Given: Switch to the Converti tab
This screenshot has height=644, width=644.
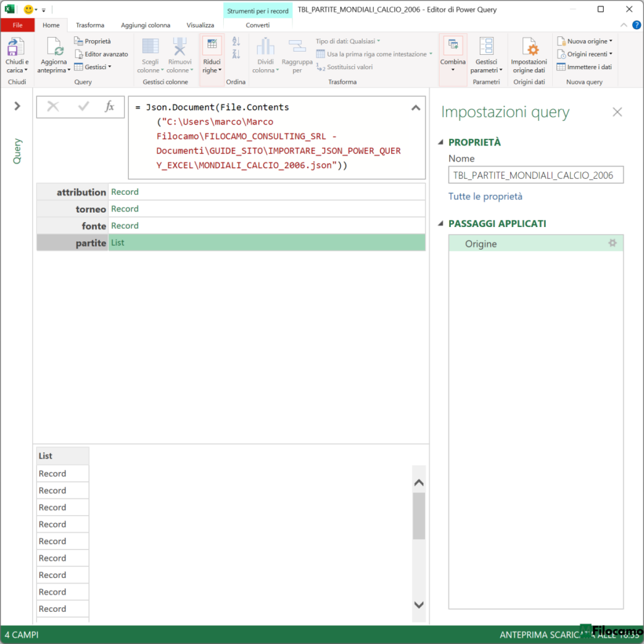Looking at the screenshot, I should click(257, 25).
